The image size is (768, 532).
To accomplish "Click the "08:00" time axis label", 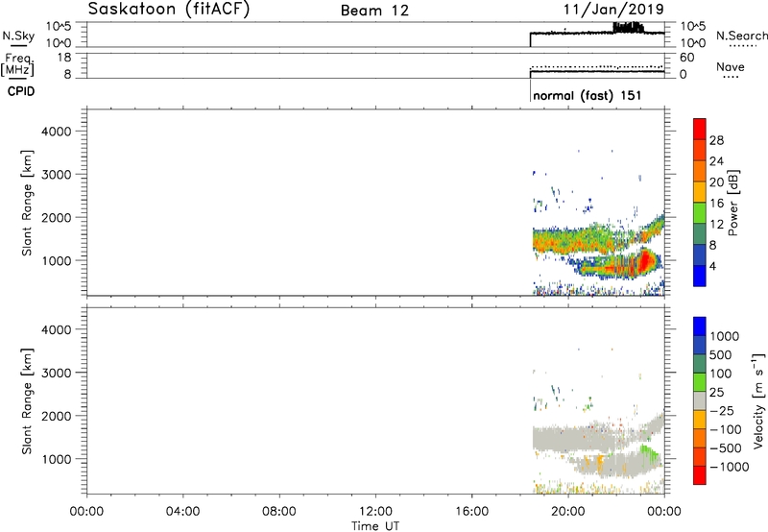I will [x=279, y=512].
